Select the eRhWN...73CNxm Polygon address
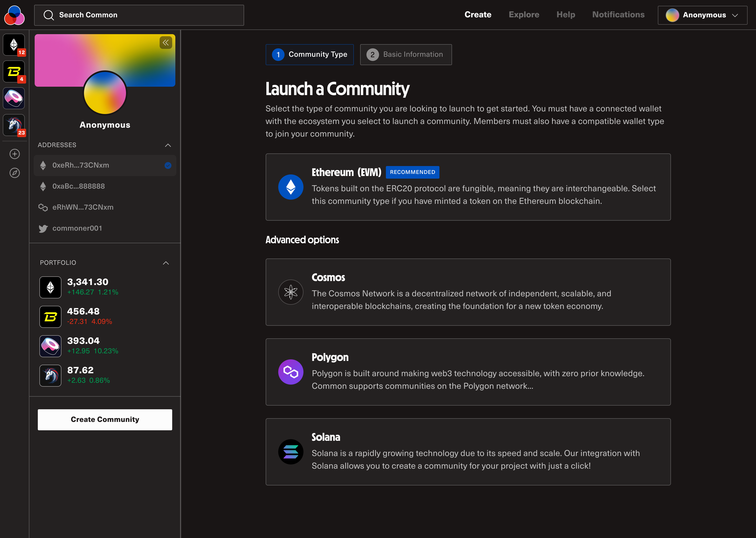The image size is (756, 538). click(83, 207)
